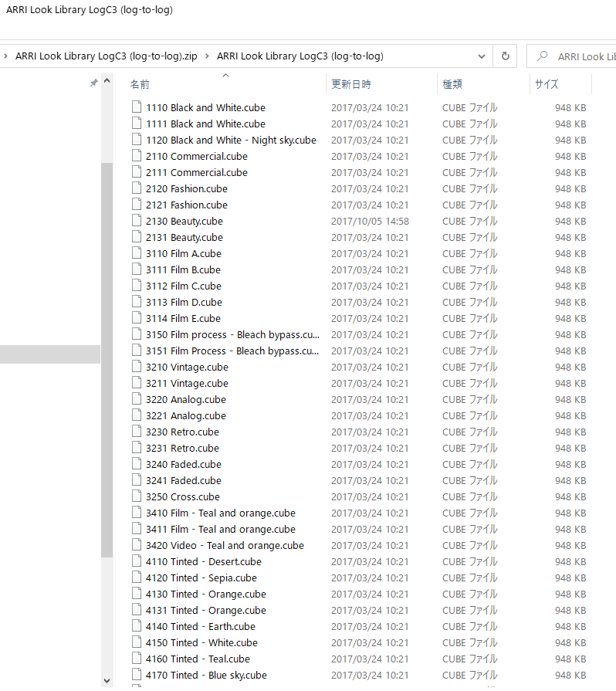Click file icon of 3112 Film C.cube
This screenshot has width=616, height=691.
click(137, 286)
